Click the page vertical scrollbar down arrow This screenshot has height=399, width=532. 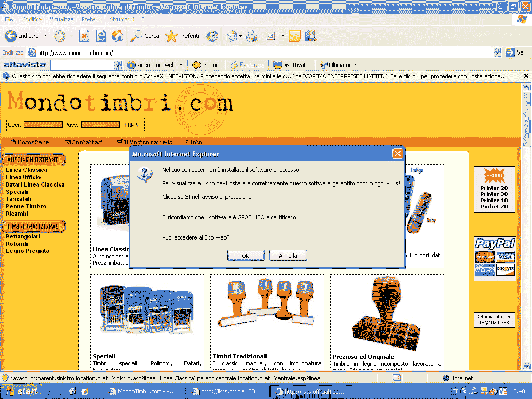coord(526,366)
